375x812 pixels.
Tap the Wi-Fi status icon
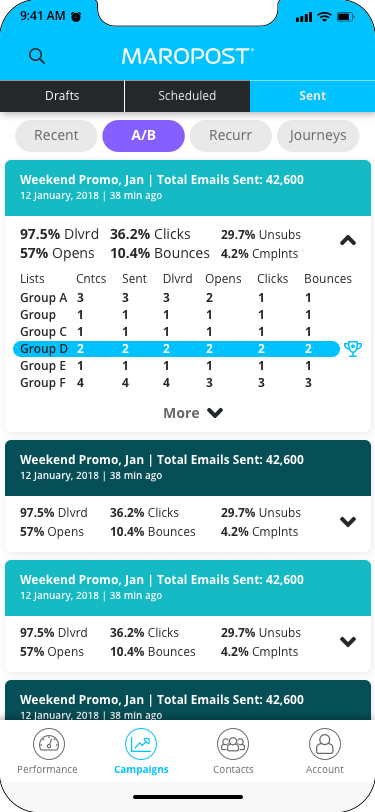coord(325,17)
